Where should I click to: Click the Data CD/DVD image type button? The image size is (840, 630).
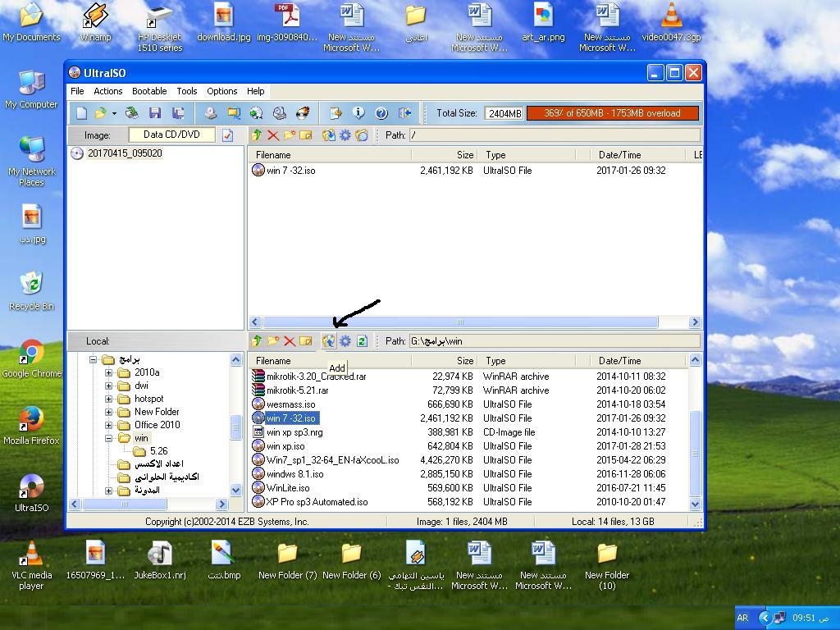click(171, 135)
